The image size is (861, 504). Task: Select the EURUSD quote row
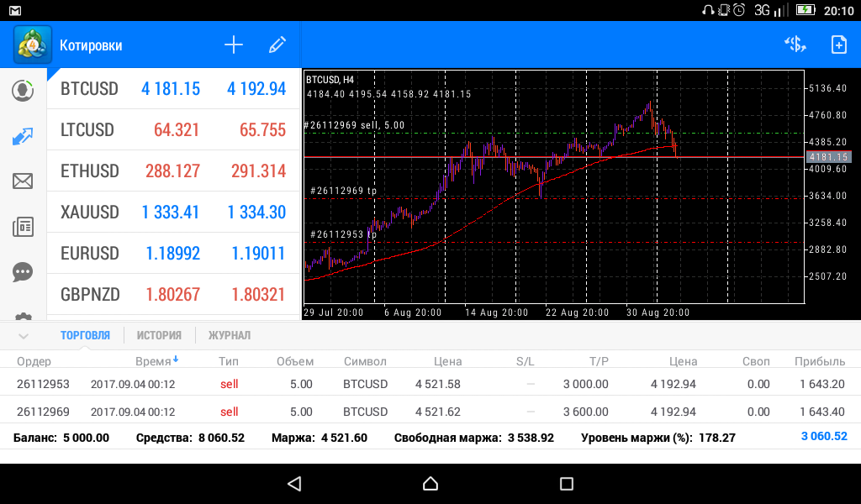(x=173, y=253)
